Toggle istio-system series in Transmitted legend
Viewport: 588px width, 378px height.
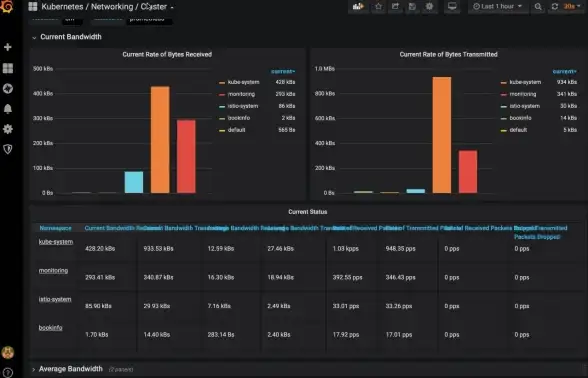tap(524, 106)
